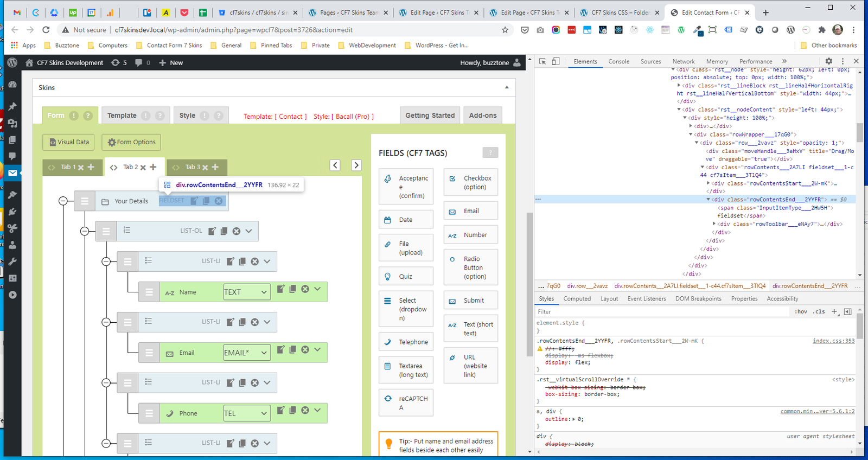Edit the Your Details fieldset row
Viewport: 868px width, 460px height.
click(194, 201)
